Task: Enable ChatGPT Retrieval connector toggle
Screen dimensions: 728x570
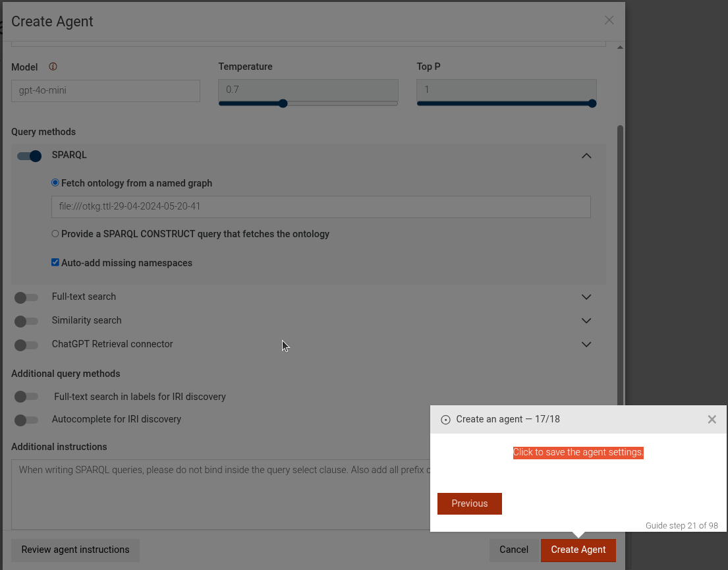Action: pyautogui.click(x=26, y=345)
